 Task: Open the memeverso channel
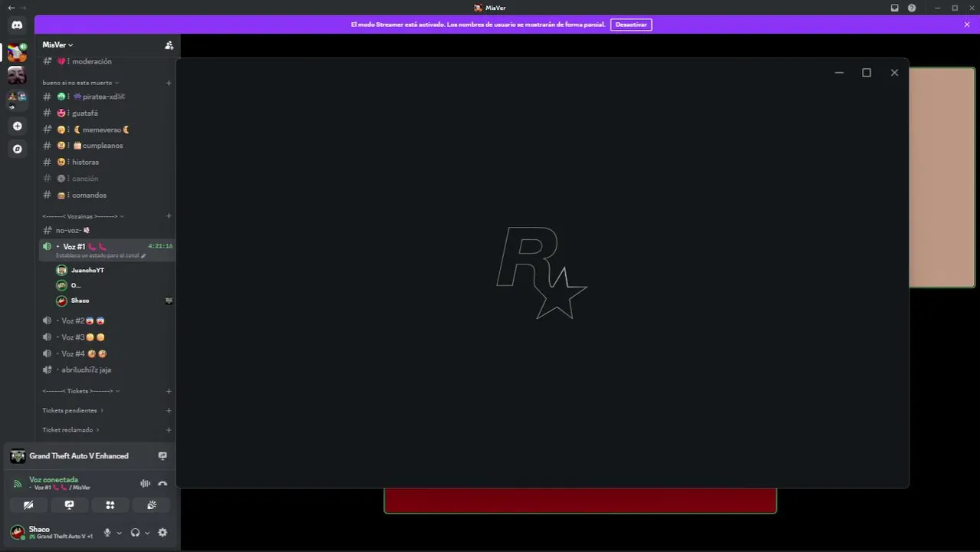click(x=107, y=130)
